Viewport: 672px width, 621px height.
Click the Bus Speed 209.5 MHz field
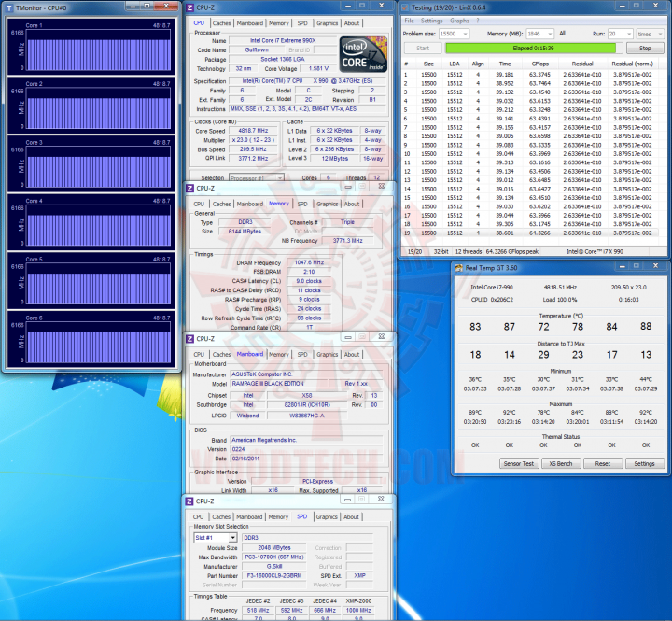pos(253,149)
